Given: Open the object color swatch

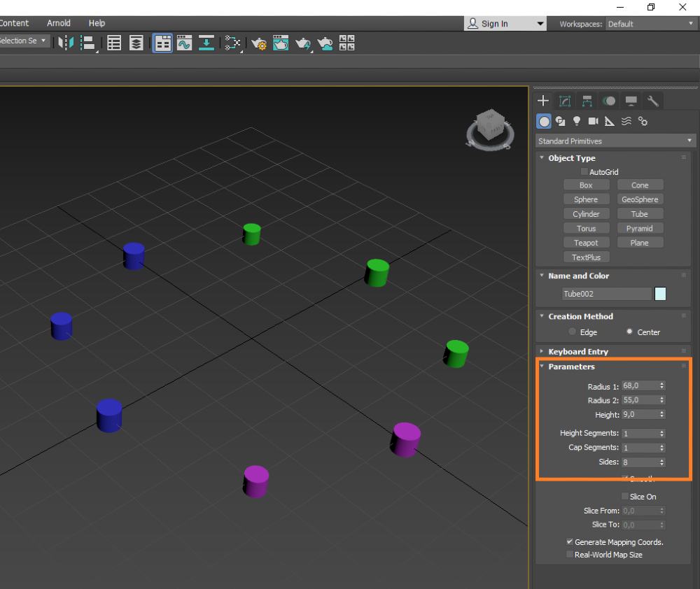Looking at the screenshot, I should pyautogui.click(x=660, y=294).
